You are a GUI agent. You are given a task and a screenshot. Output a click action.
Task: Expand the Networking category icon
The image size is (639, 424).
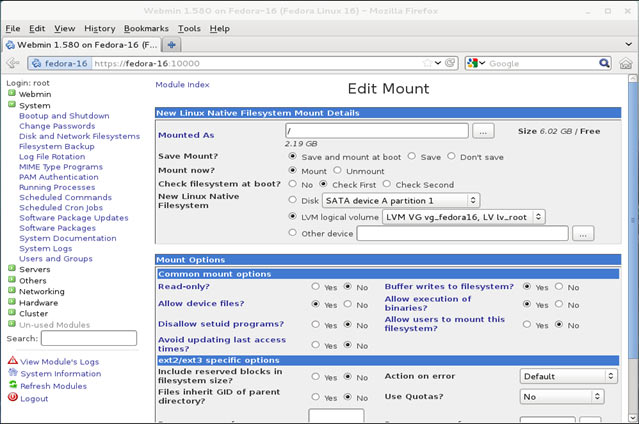[12, 291]
